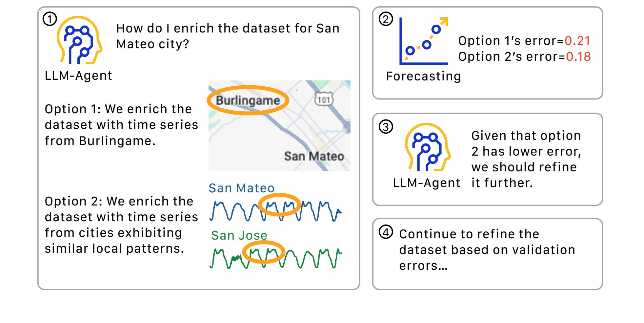Click the question about enriching San Mateo dataset
The height and width of the screenshot is (323, 644).
point(228,36)
